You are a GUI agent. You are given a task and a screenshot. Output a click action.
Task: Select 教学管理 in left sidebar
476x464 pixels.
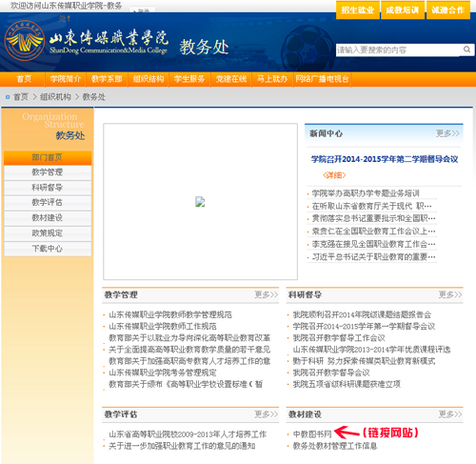48,172
